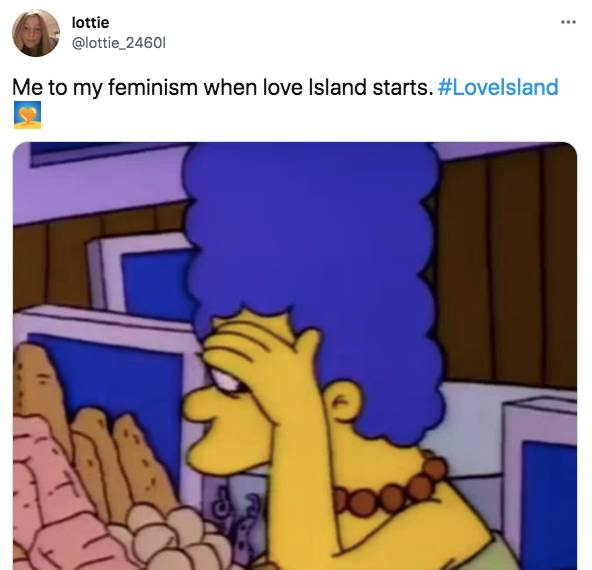Click Marge's ear in the meme

[342, 402]
